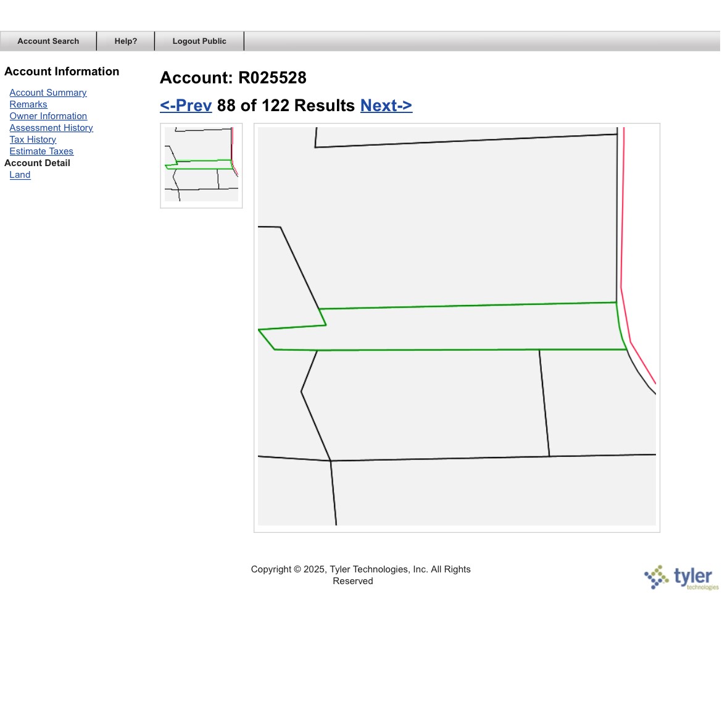Open the Account Search menu item
The width and height of the screenshot is (722, 728).
(48, 41)
